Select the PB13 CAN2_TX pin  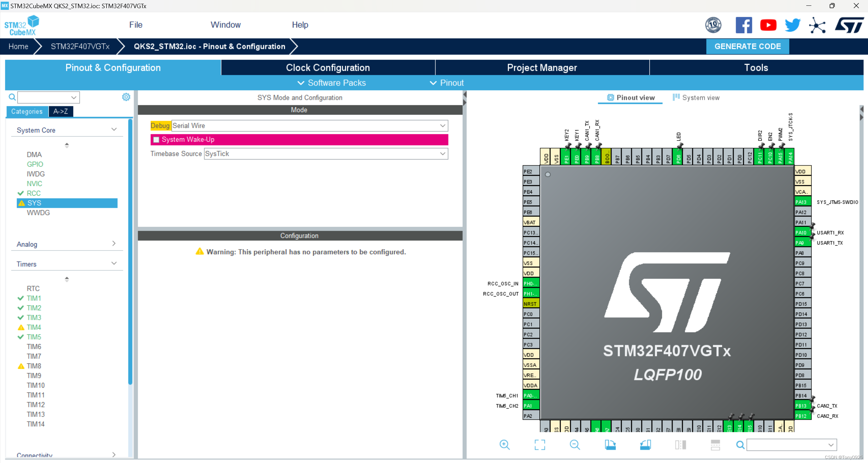803,406
